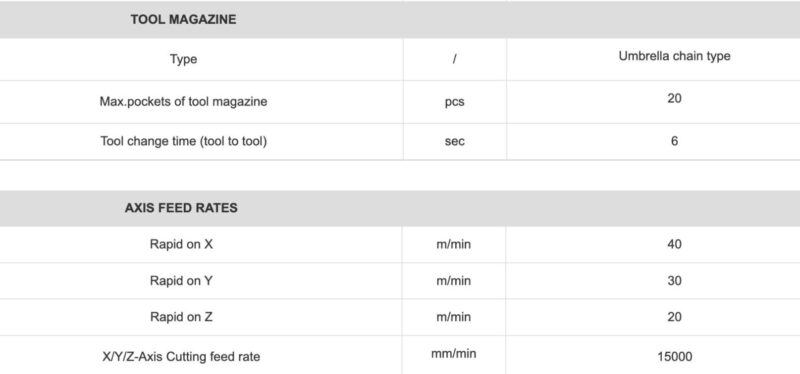800x374 pixels.
Task: Select Max.pockets of tool magazine label
Action: pos(183,102)
